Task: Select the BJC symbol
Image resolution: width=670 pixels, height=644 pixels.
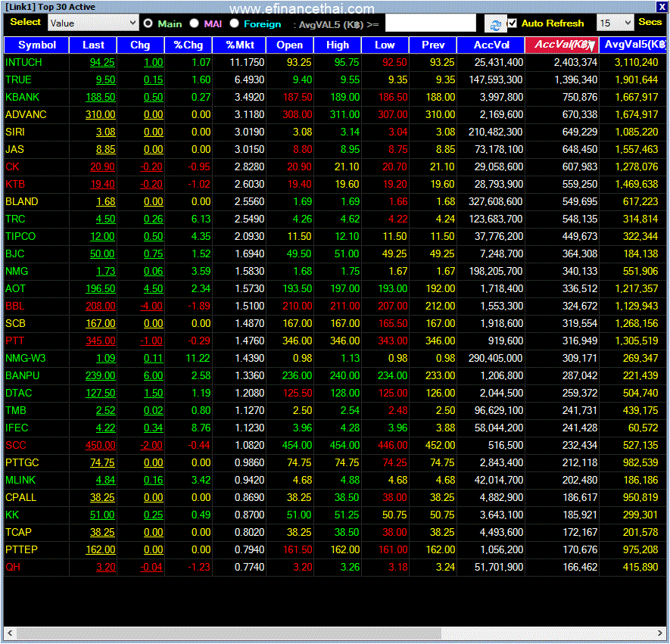Action: tap(14, 254)
